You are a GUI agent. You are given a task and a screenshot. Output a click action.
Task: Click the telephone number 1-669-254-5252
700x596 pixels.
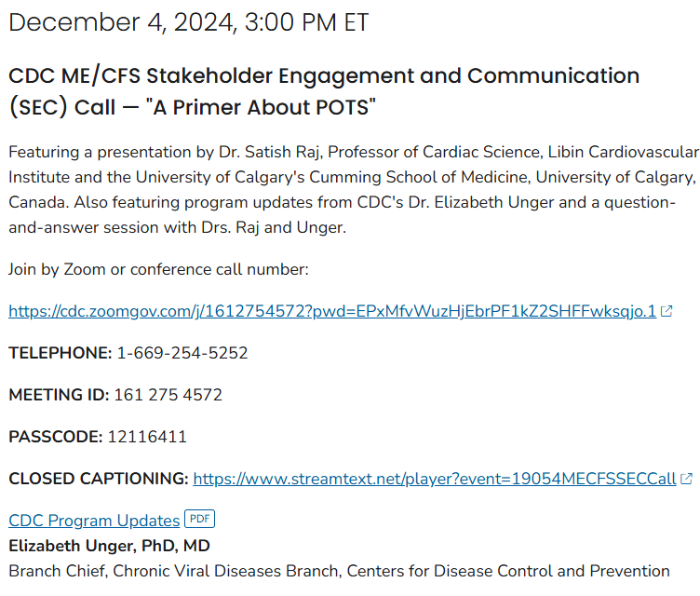tap(182, 353)
